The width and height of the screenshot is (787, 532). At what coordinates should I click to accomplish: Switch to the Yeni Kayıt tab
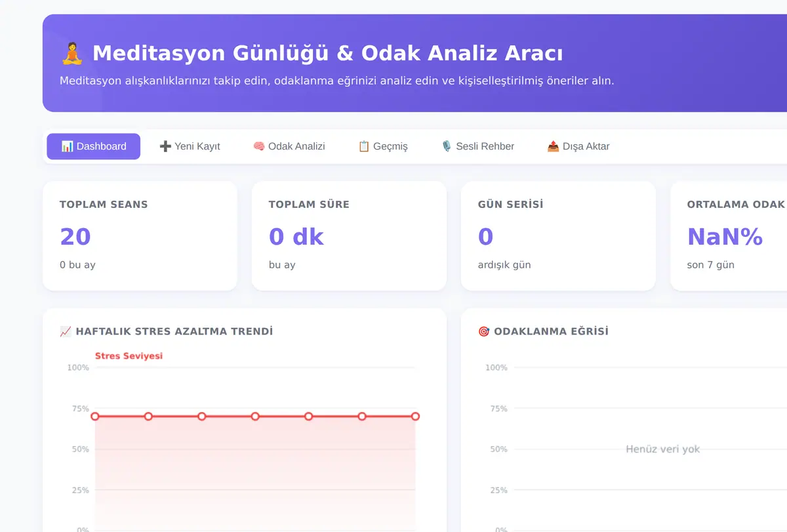tap(190, 146)
